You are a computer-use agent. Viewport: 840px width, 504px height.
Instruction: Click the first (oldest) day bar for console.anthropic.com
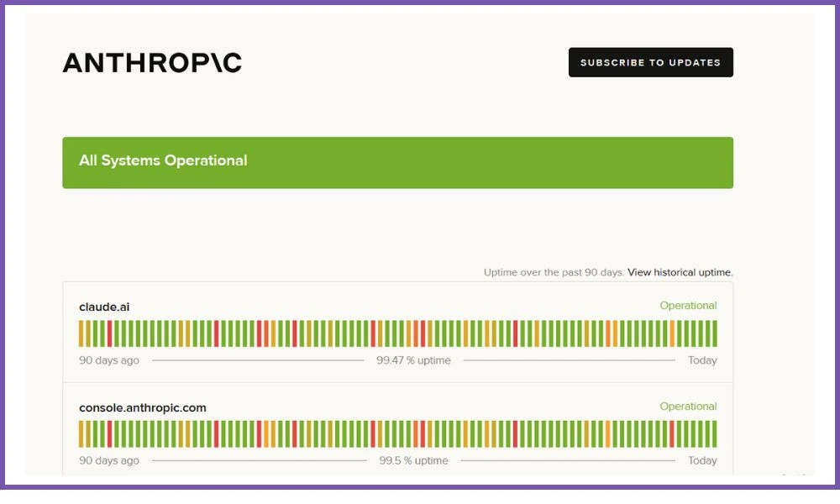tap(81, 434)
